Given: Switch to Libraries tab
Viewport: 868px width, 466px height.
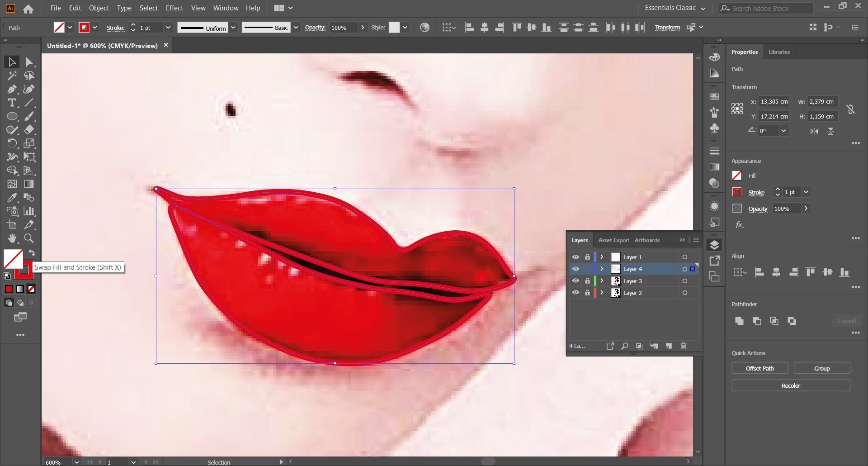Looking at the screenshot, I should coord(779,52).
